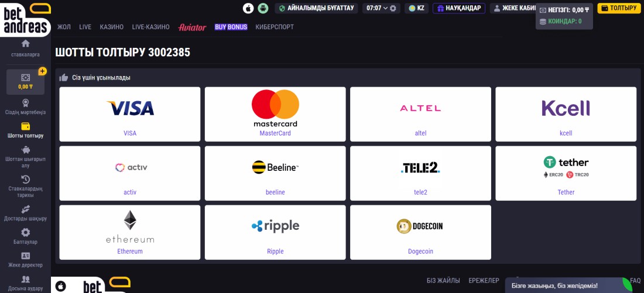Click the Android app download icon
The image size is (644, 293).
point(263,8)
